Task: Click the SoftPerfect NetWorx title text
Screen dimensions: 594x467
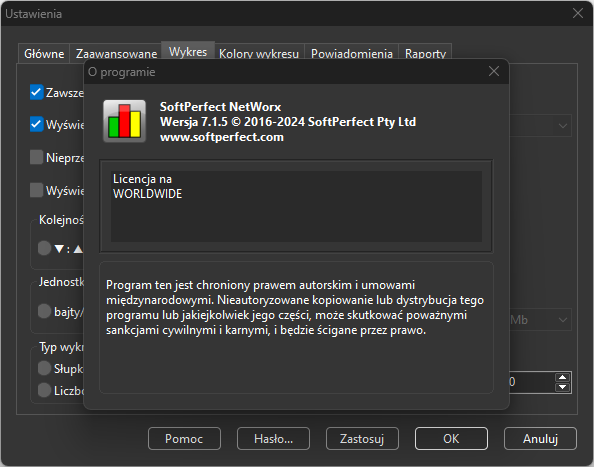Action: click(220, 107)
